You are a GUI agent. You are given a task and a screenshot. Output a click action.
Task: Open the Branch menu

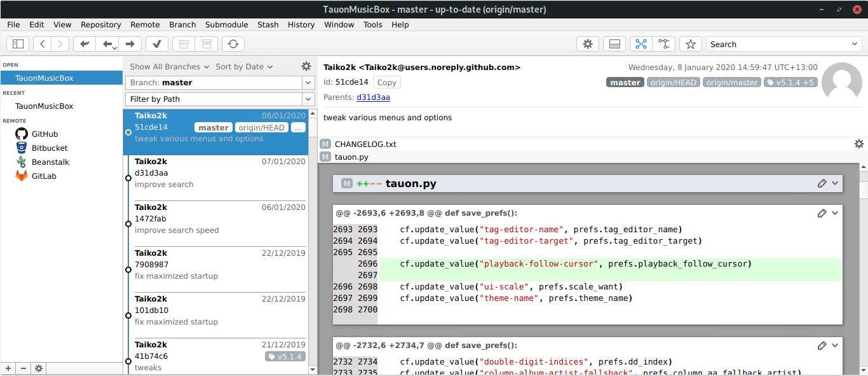[182, 25]
